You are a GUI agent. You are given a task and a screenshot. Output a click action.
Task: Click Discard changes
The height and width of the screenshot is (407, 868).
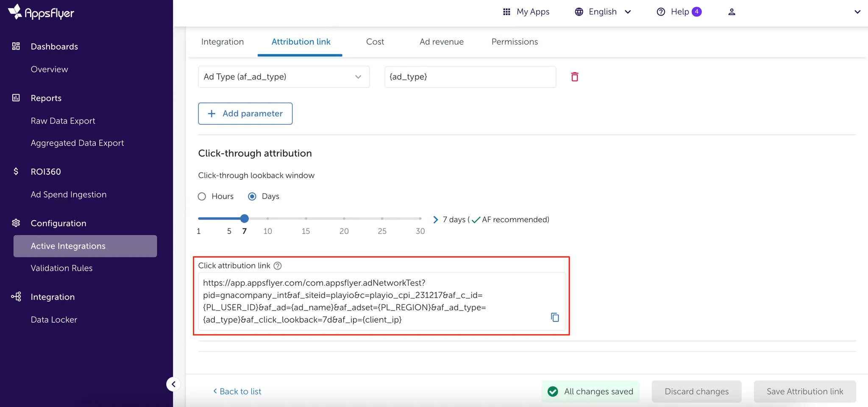(697, 391)
